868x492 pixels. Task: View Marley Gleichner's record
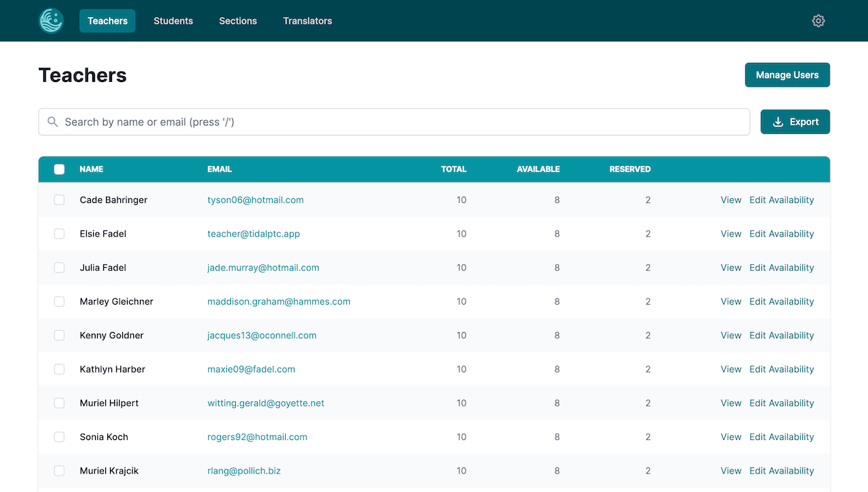pos(731,301)
